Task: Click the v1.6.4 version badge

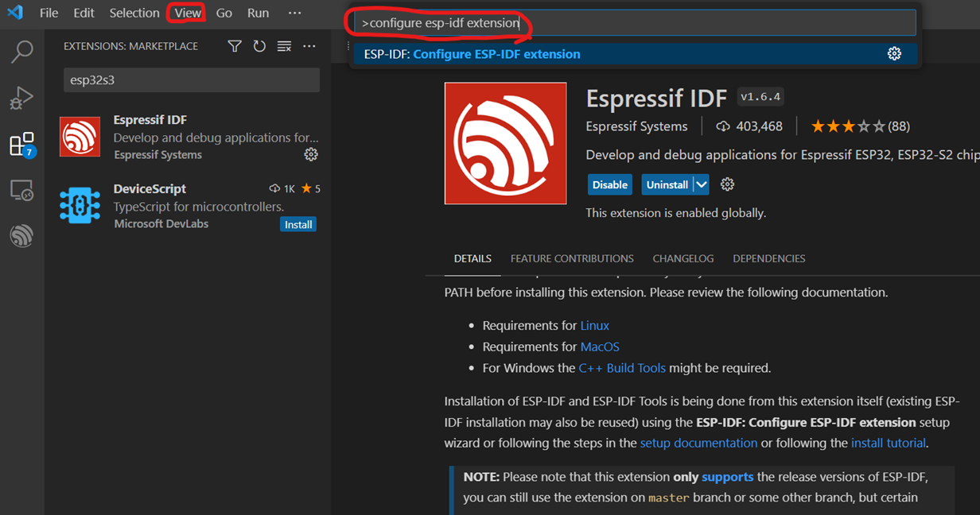Action: pos(760,97)
